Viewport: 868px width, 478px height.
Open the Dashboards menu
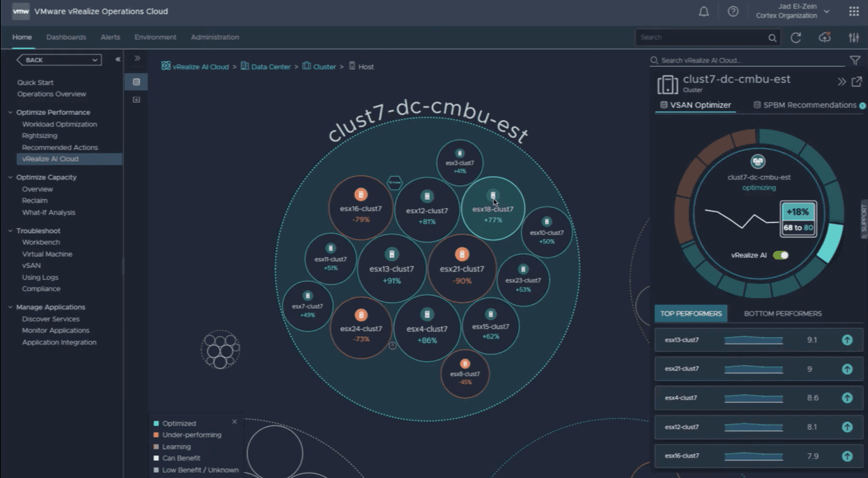(x=66, y=37)
